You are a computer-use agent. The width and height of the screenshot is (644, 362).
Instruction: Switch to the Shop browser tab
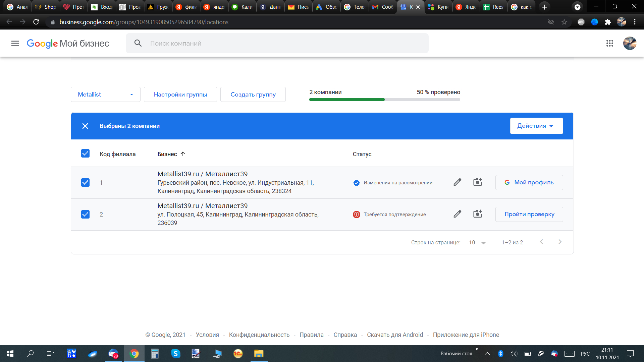pos(46,7)
